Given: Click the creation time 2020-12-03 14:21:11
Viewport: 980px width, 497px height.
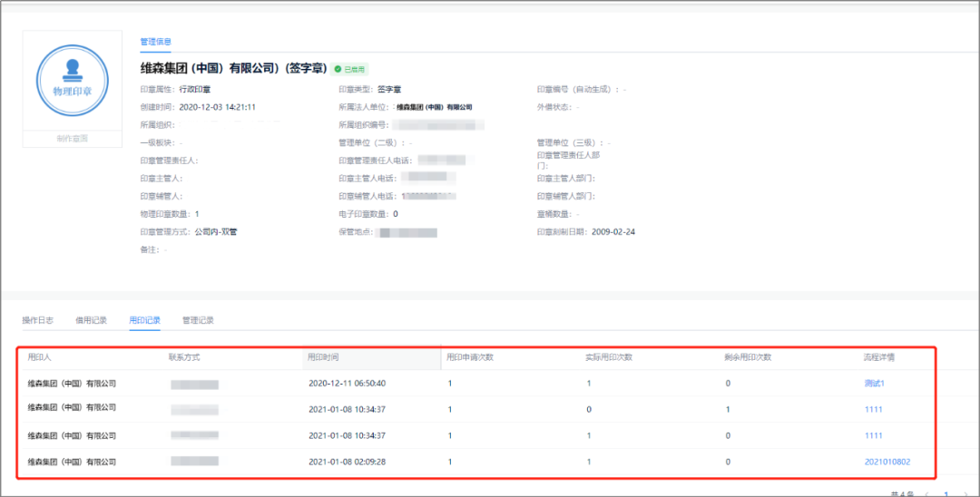Looking at the screenshot, I should (x=218, y=107).
